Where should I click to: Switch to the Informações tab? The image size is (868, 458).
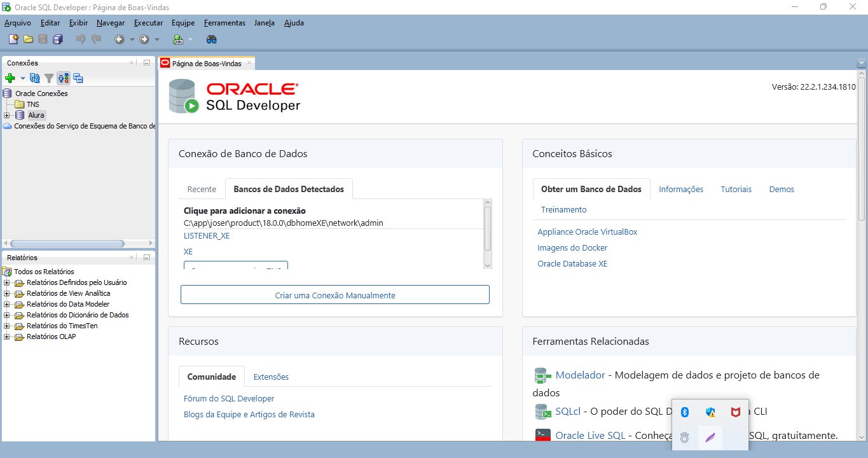[x=681, y=189]
